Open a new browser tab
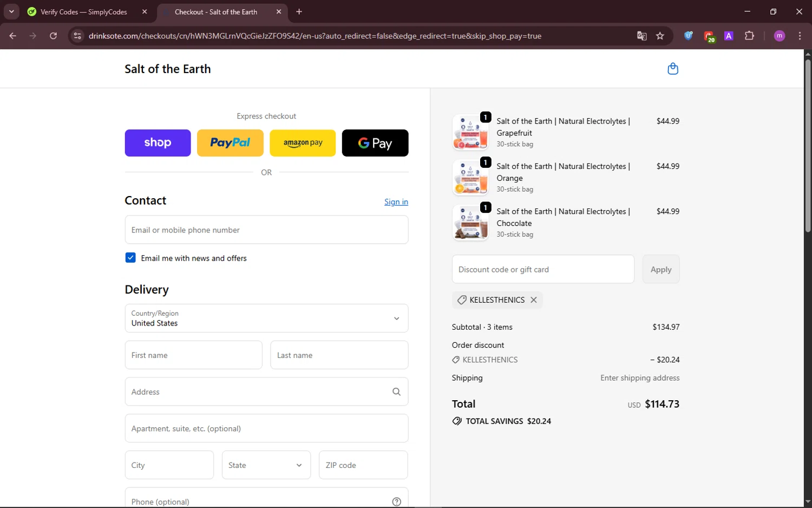The width and height of the screenshot is (812, 508). point(299,11)
